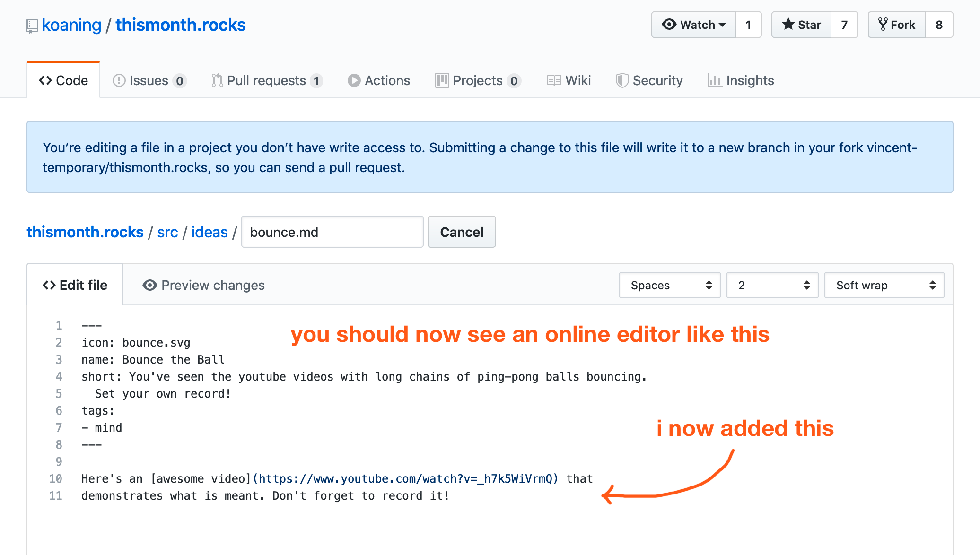Open the Security tab
The height and width of the screenshot is (555, 980).
[x=649, y=80]
